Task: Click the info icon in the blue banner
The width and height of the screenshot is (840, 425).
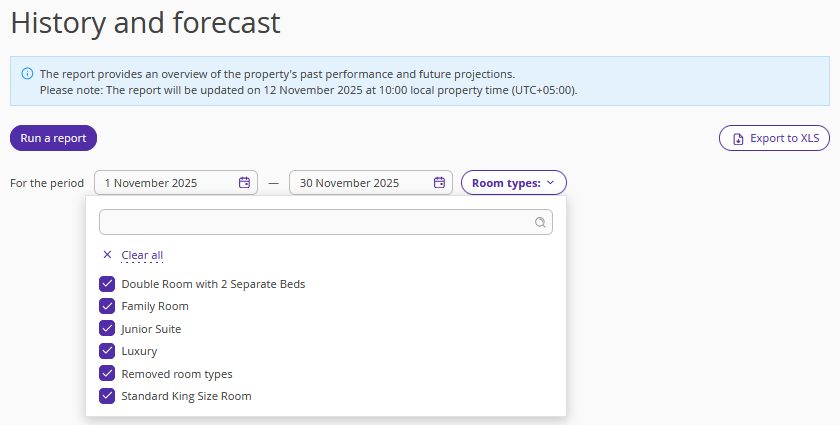Action: (x=27, y=74)
